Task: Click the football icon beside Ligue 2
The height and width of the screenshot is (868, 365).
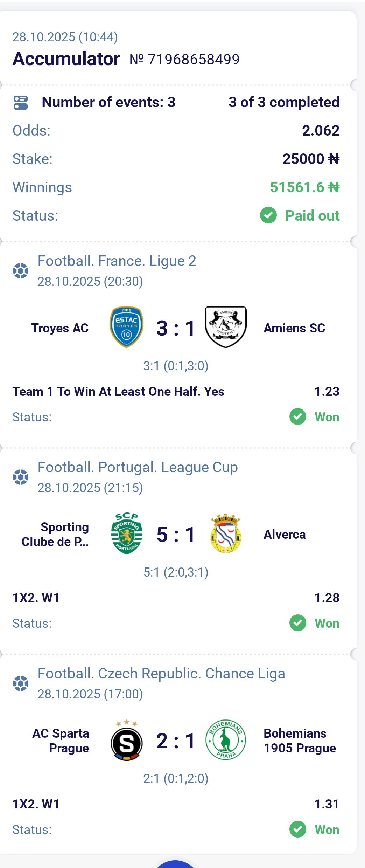Action: pos(21,271)
